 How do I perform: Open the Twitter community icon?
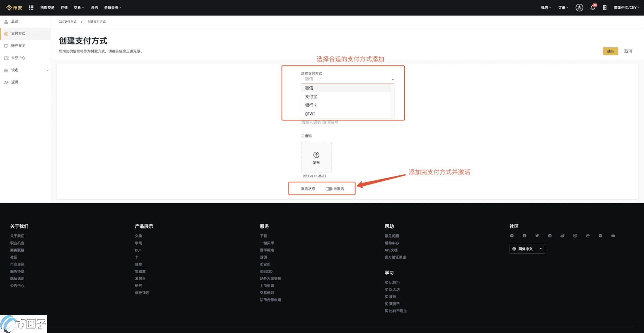(537, 236)
